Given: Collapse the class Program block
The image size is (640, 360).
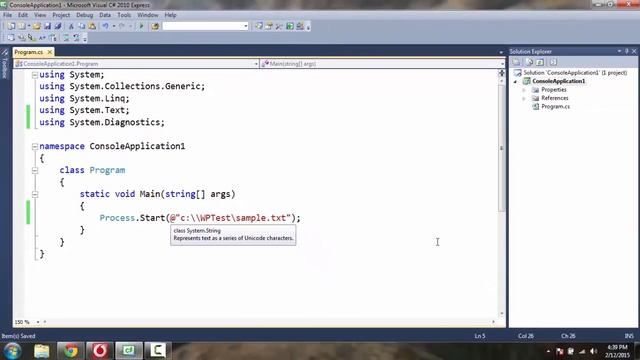Looking at the screenshot, I should point(35,170).
